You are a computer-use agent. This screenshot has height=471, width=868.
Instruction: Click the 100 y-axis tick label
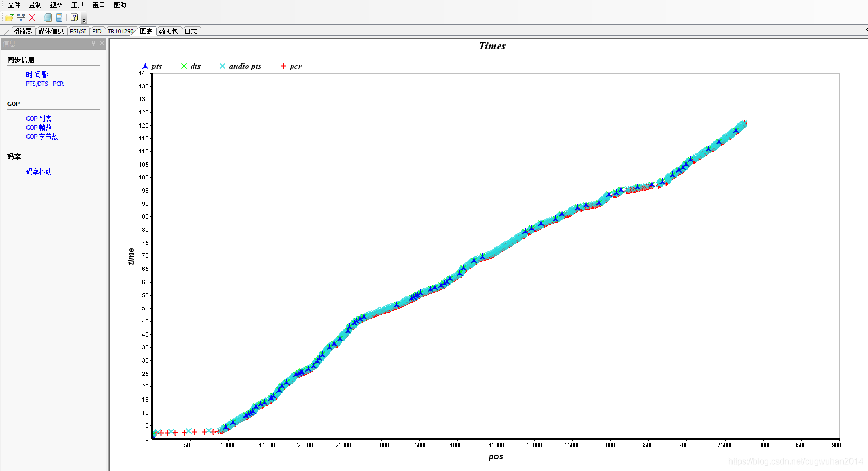tap(144, 177)
